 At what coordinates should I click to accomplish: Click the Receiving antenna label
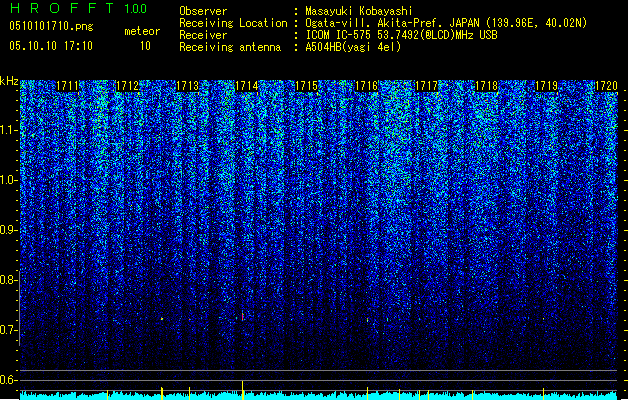click(230, 47)
